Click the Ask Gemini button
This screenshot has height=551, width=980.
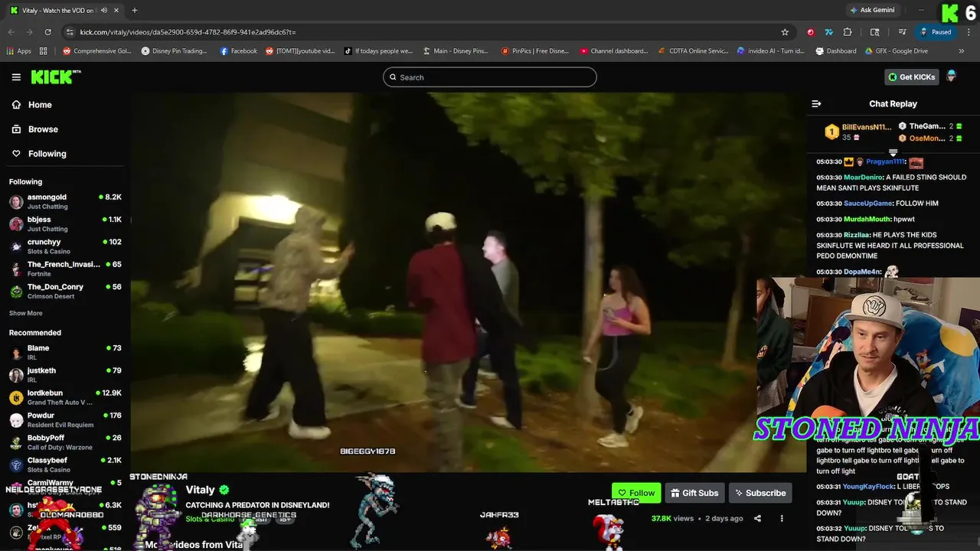coord(872,10)
